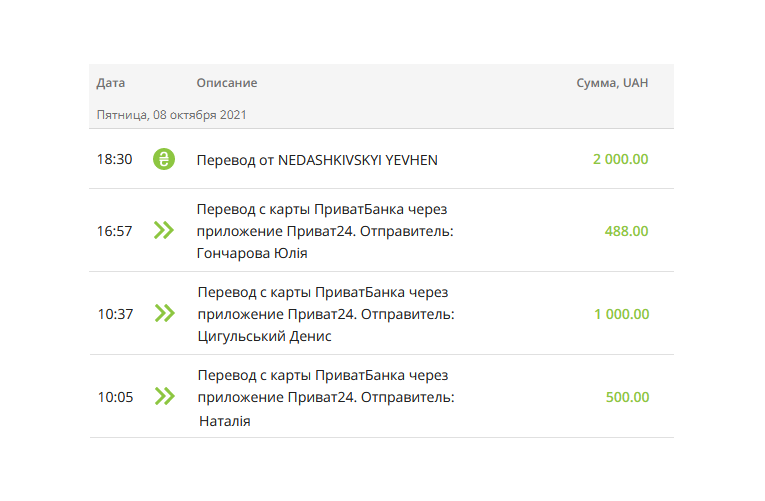Click the hryvnia icon beside the 18:30 transfer
This screenshot has width=765, height=501.
[164, 159]
